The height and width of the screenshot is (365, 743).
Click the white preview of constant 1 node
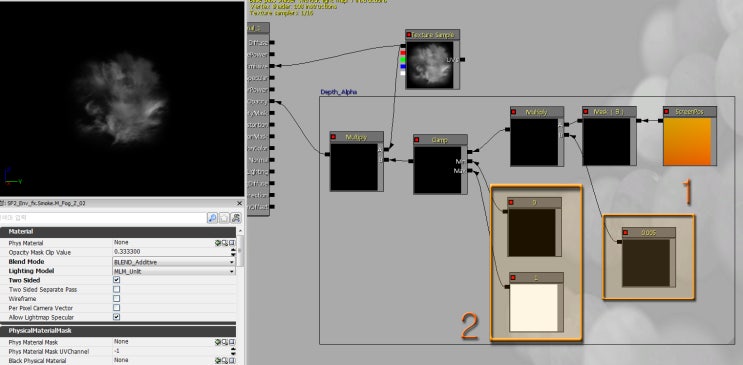click(534, 308)
